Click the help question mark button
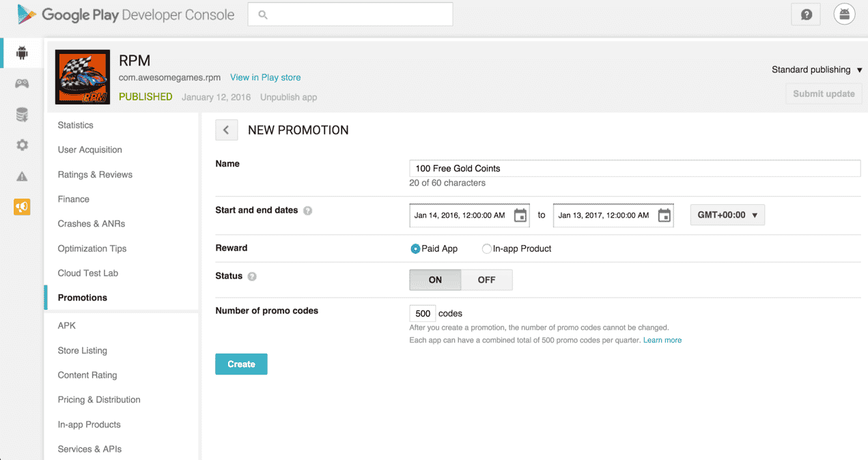 807,14
